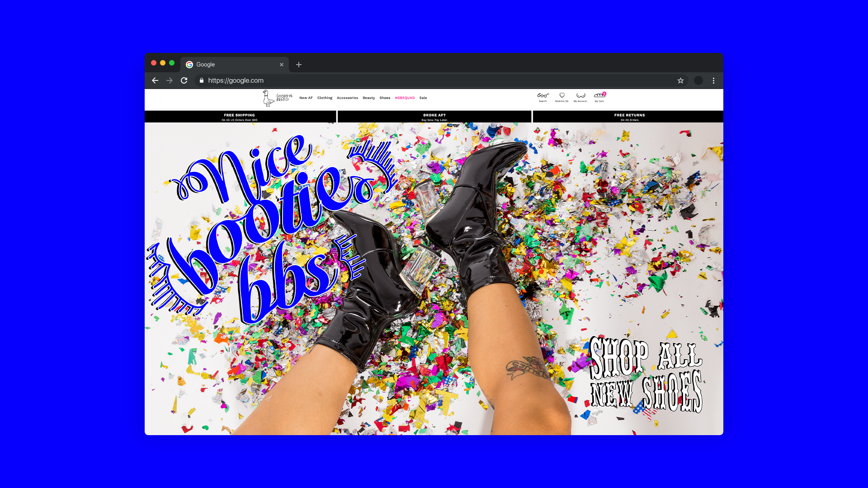The image size is (868, 488).
Task: Click the profile avatar circle
Action: 698,80
